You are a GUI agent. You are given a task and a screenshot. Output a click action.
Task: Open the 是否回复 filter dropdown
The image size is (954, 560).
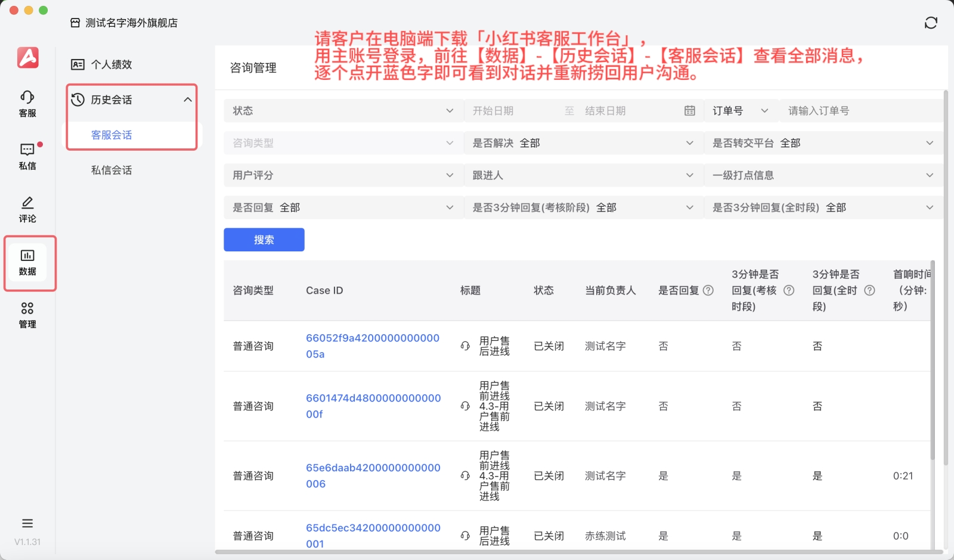(343, 207)
